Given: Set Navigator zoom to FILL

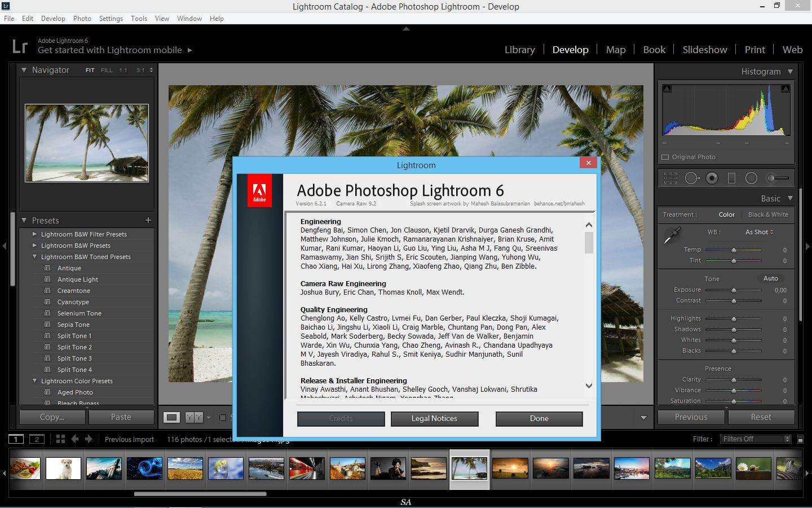Looking at the screenshot, I should [x=107, y=71].
